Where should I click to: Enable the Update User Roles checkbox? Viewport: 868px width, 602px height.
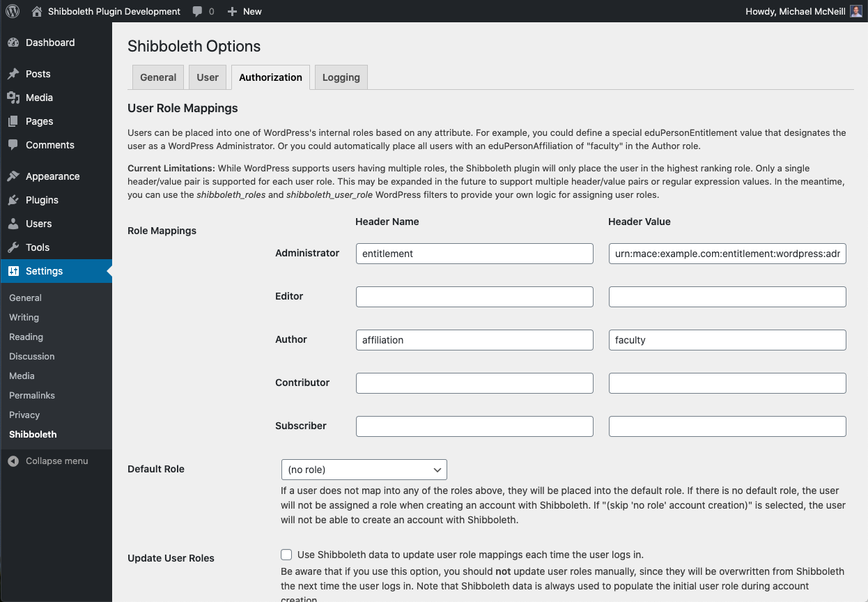click(x=286, y=555)
